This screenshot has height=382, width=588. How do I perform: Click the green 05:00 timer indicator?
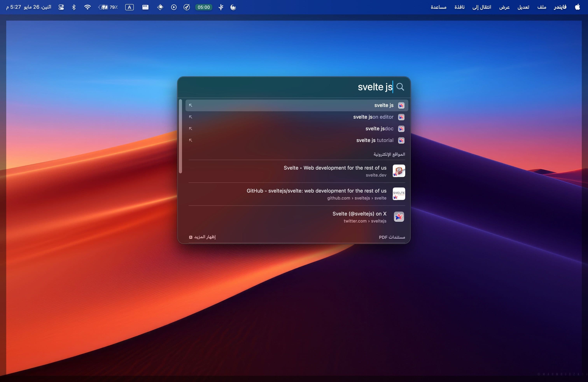click(x=204, y=7)
